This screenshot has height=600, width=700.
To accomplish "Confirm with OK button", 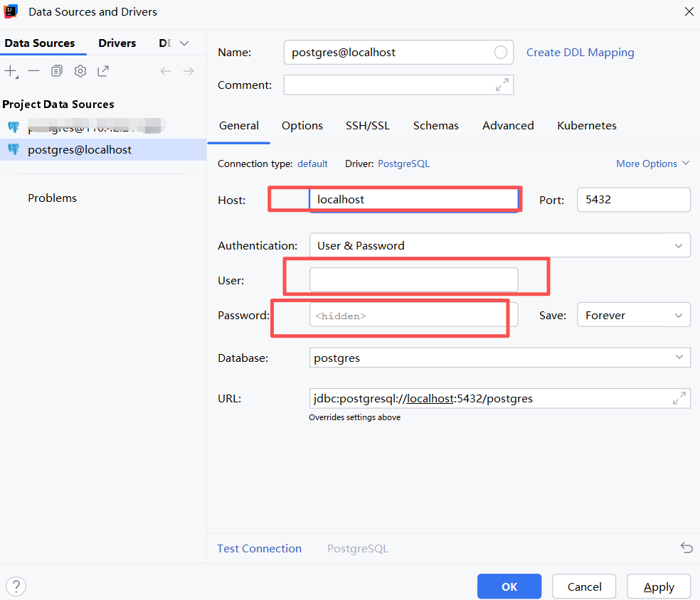I will 509,586.
